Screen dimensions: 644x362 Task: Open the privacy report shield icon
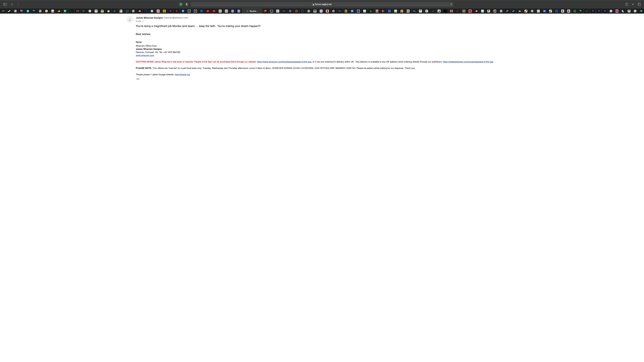[x=187, y=4]
